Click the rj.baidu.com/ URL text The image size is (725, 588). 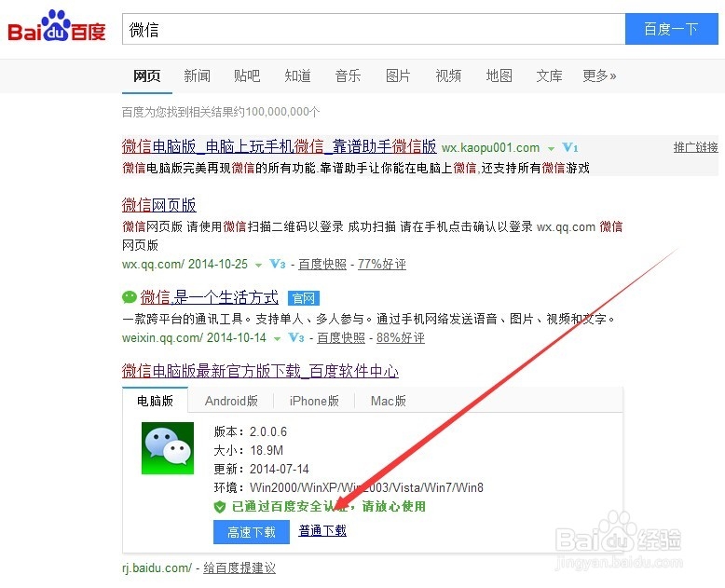click(x=157, y=567)
